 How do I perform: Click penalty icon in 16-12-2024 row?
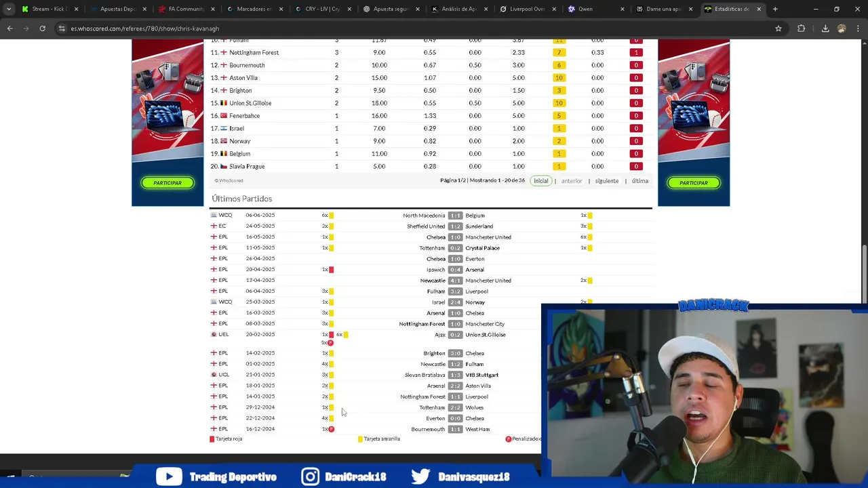point(331,429)
